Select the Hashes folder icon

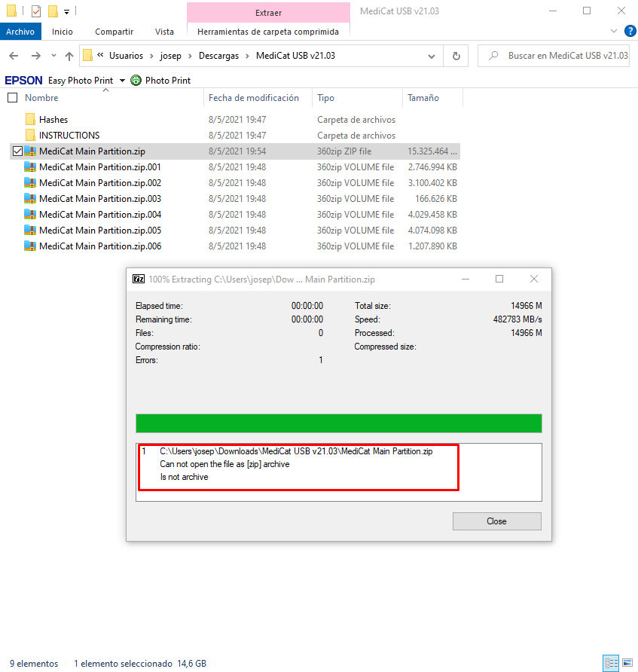tap(30, 119)
